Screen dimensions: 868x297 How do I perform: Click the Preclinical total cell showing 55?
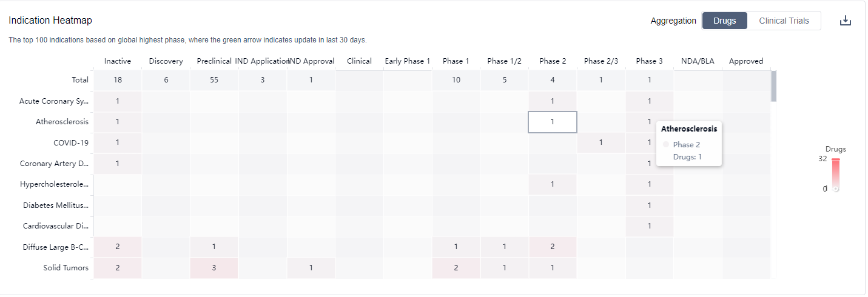(x=214, y=80)
